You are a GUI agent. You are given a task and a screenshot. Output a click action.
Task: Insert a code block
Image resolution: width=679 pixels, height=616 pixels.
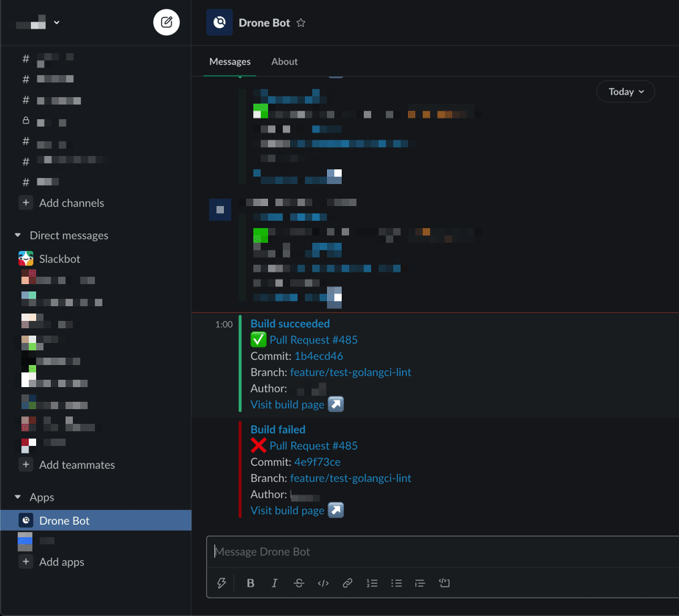[444, 583]
